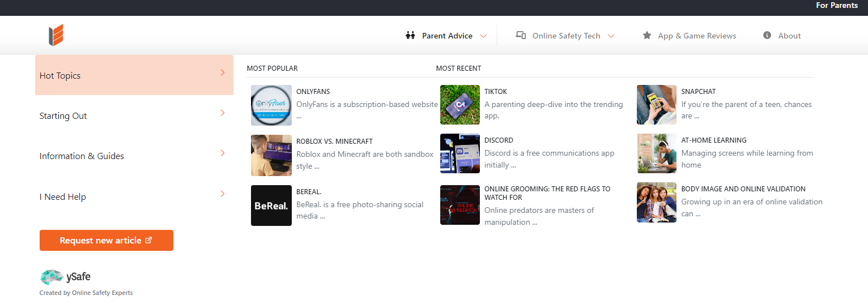Click 'If you're the parent of a teen' description
The image size is (868, 308).
pos(747,110)
